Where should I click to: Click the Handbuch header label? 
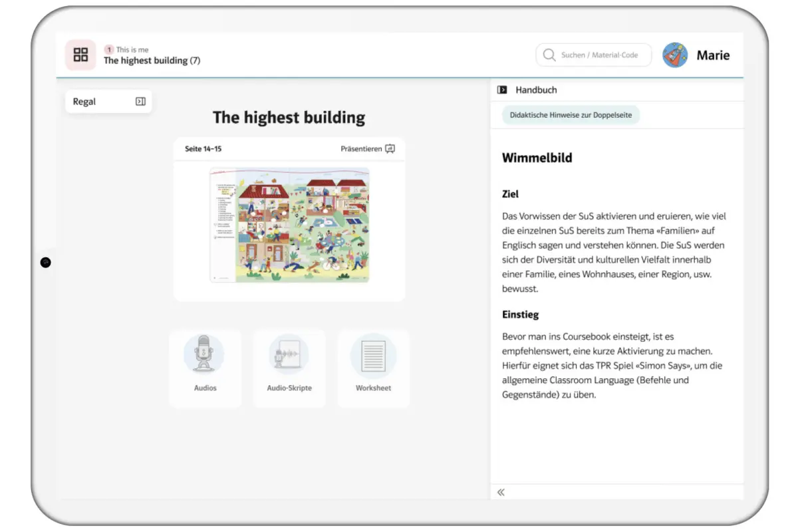(536, 90)
